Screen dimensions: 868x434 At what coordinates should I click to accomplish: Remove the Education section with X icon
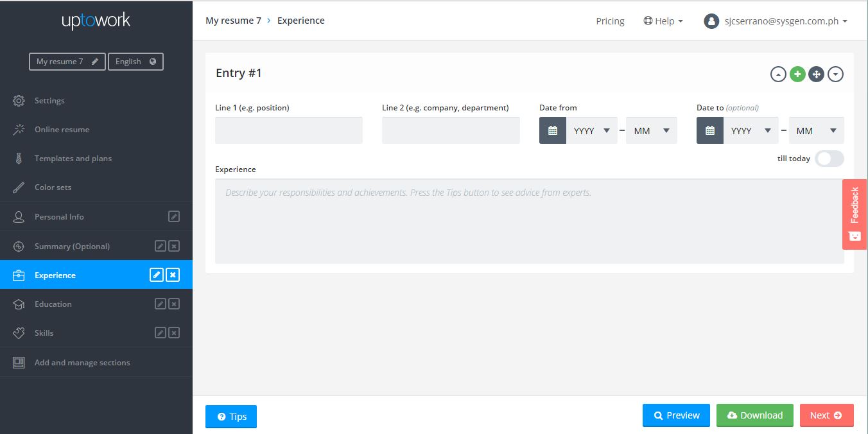point(174,304)
